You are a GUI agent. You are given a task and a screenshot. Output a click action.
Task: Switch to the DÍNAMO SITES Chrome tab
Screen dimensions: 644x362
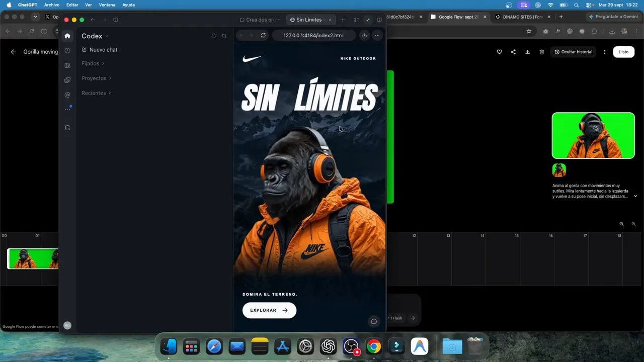(x=522, y=17)
